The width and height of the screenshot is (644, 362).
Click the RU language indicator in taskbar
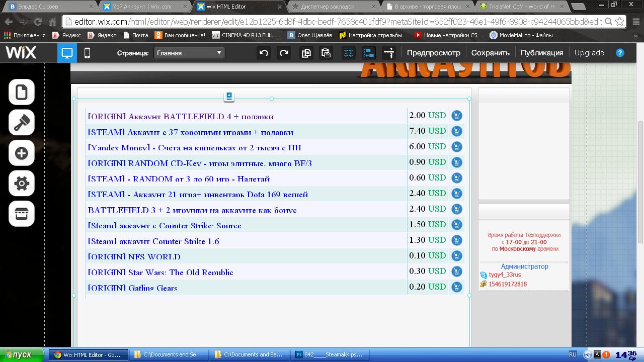pyautogui.click(x=573, y=354)
